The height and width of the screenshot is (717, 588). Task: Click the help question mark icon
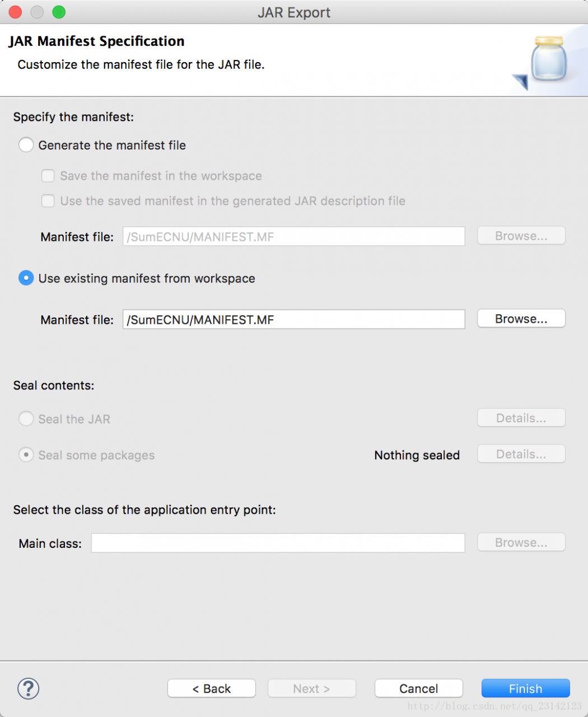29,688
